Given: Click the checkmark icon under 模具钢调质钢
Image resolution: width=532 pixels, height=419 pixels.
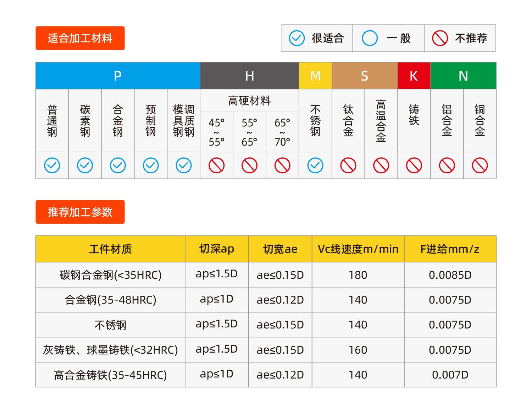Looking at the screenshot, I should point(184,165).
